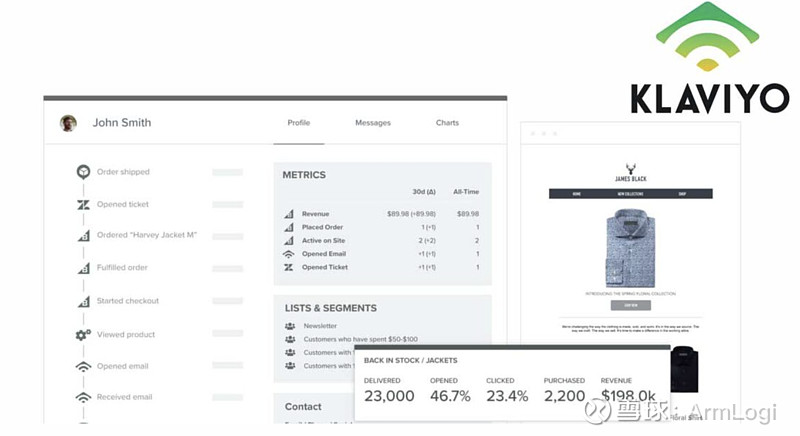
Task: Open the Newsletter list
Action: pyautogui.click(x=320, y=326)
